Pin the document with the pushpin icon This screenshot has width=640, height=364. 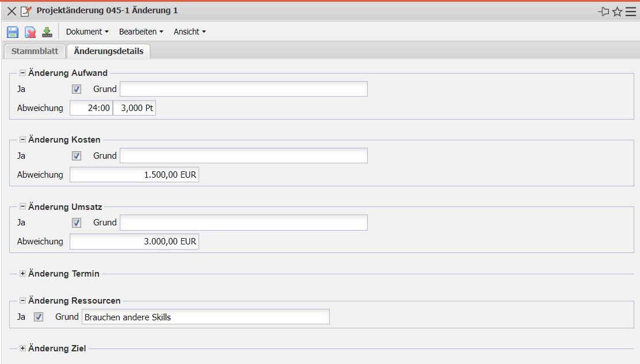604,12
